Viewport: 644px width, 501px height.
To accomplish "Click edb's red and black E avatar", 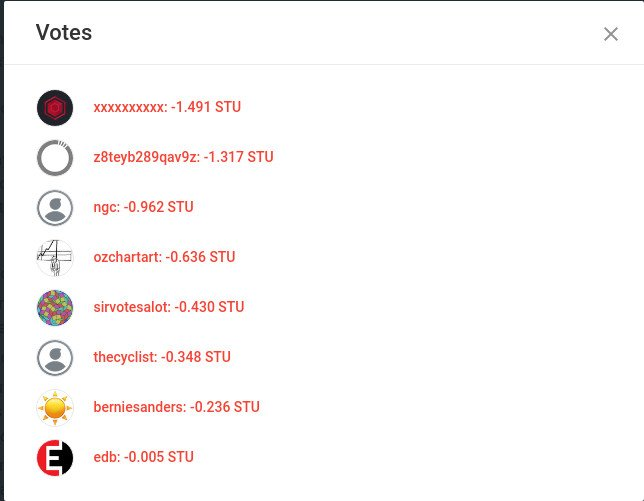I will 55,458.
